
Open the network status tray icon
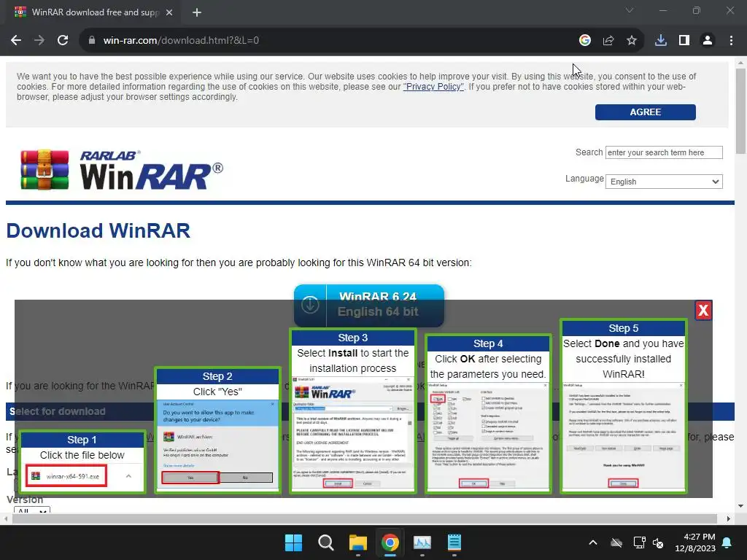pyautogui.click(x=639, y=542)
